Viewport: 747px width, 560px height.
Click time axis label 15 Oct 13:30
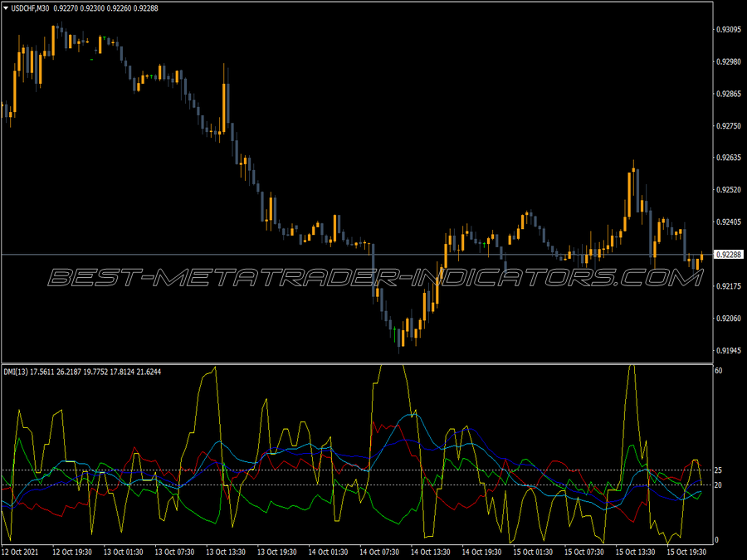pos(635,552)
